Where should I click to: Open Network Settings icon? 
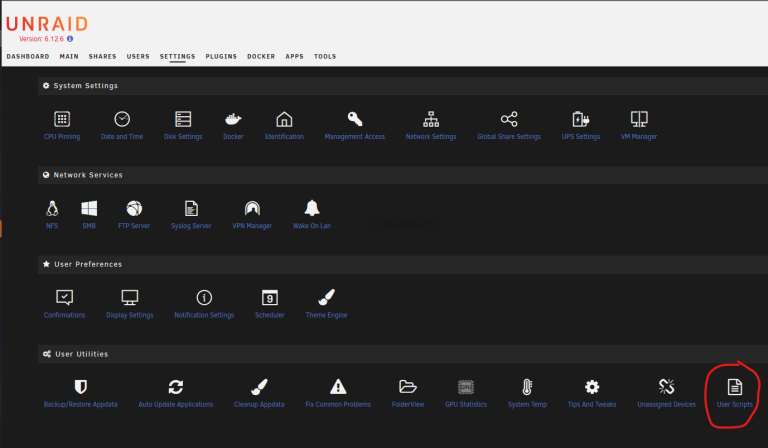[x=431, y=119]
